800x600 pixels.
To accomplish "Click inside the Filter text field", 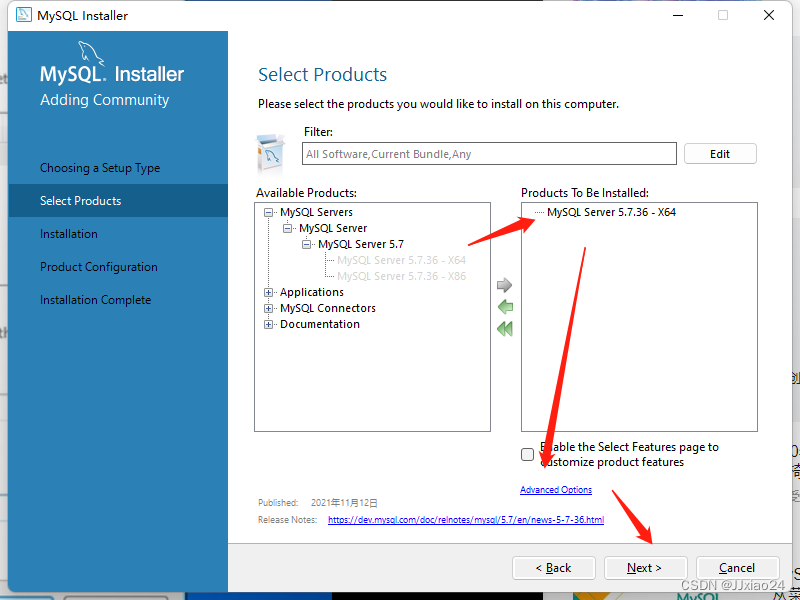I will [489, 154].
